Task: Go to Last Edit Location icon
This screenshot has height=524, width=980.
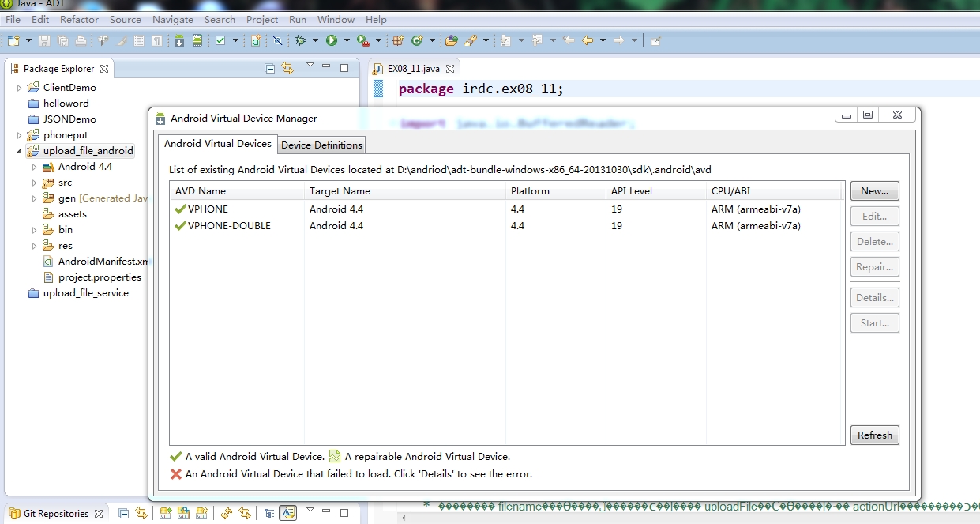Action: coord(569,40)
